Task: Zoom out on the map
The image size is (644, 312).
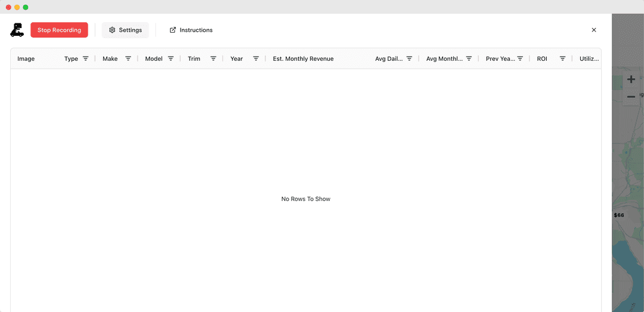Action: point(631,97)
